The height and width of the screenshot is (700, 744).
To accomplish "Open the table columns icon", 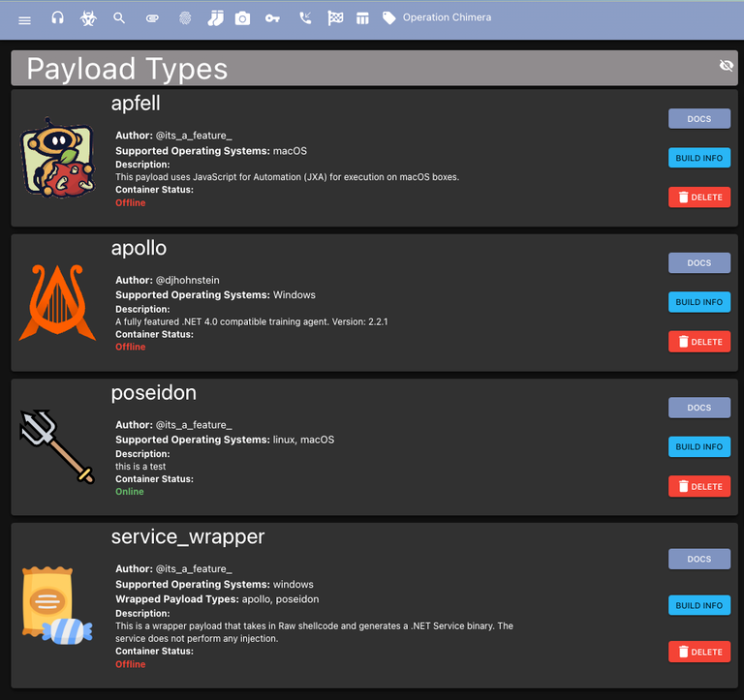I will pos(362,18).
